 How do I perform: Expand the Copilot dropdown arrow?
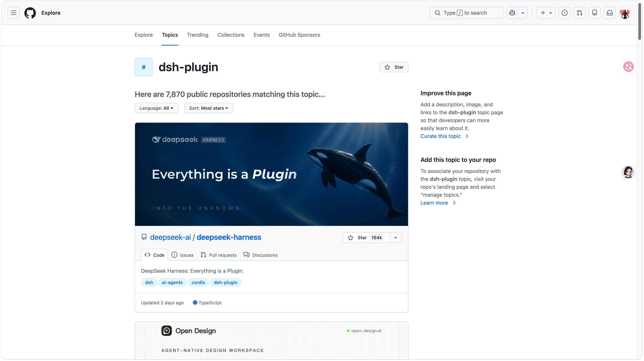tap(523, 13)
